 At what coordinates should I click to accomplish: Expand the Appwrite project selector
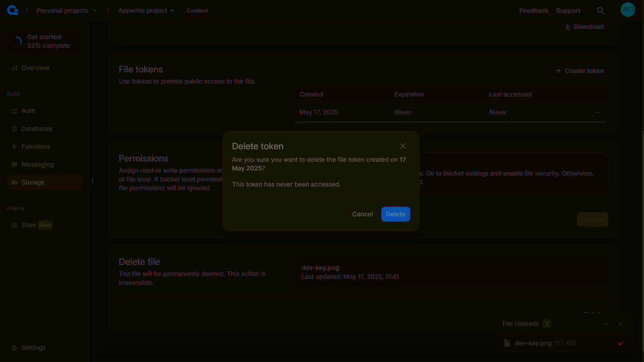146,10
